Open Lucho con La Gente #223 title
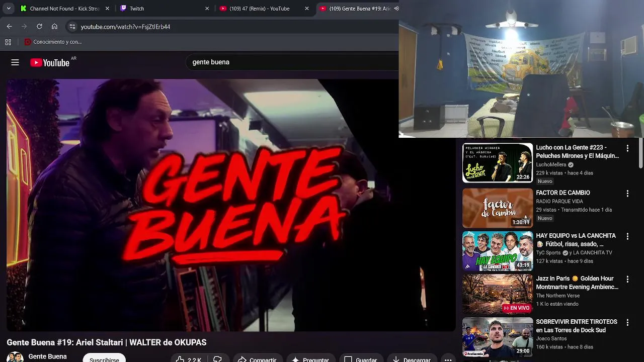644x362 pixels. pos(578,152)
